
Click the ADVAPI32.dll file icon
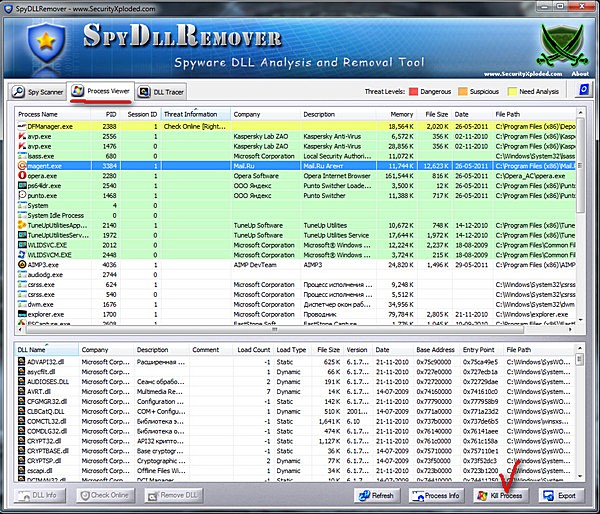click(21, 361)
